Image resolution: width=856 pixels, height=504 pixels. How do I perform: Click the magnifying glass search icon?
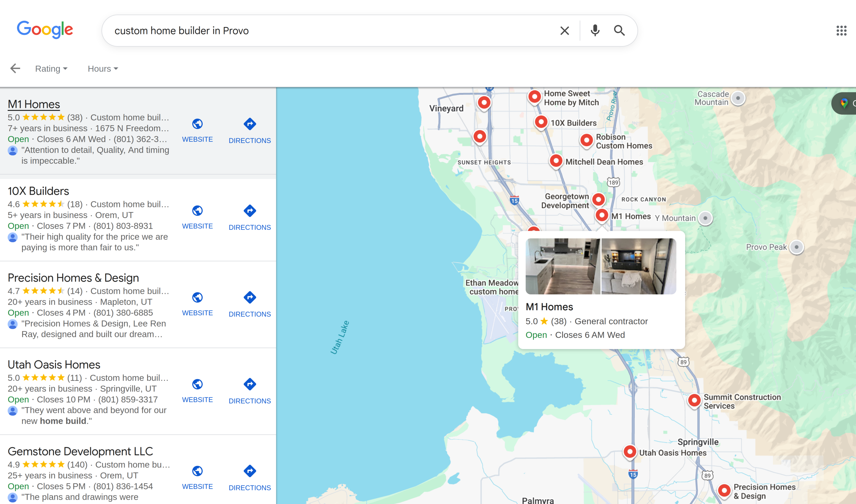click(619, 31)
